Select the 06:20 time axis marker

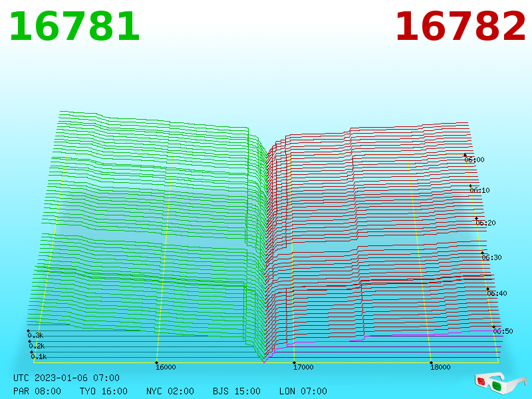tap(486, 223)
